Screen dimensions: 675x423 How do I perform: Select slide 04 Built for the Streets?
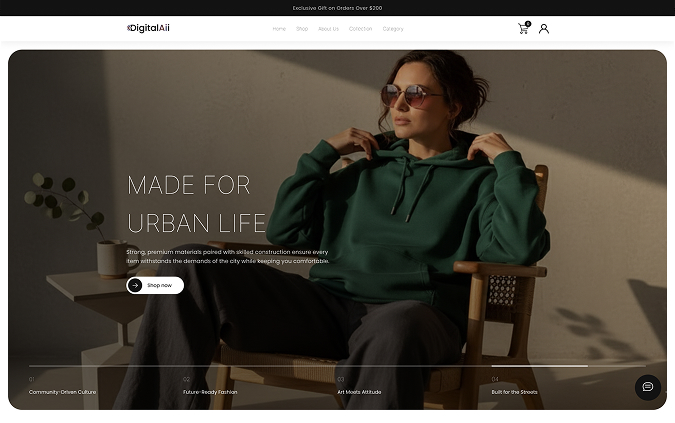tap(514, 386)
